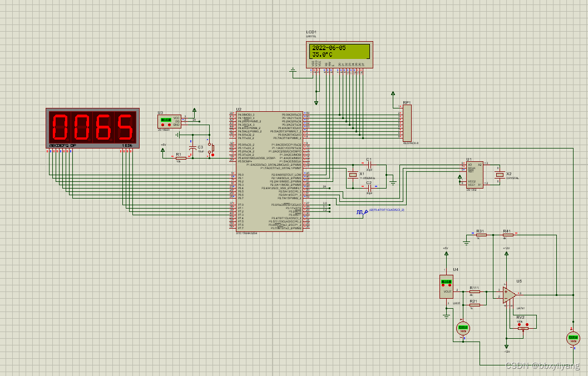Select the RP1 resistor pack
This screenshot has width=588, height=376.
407,123
